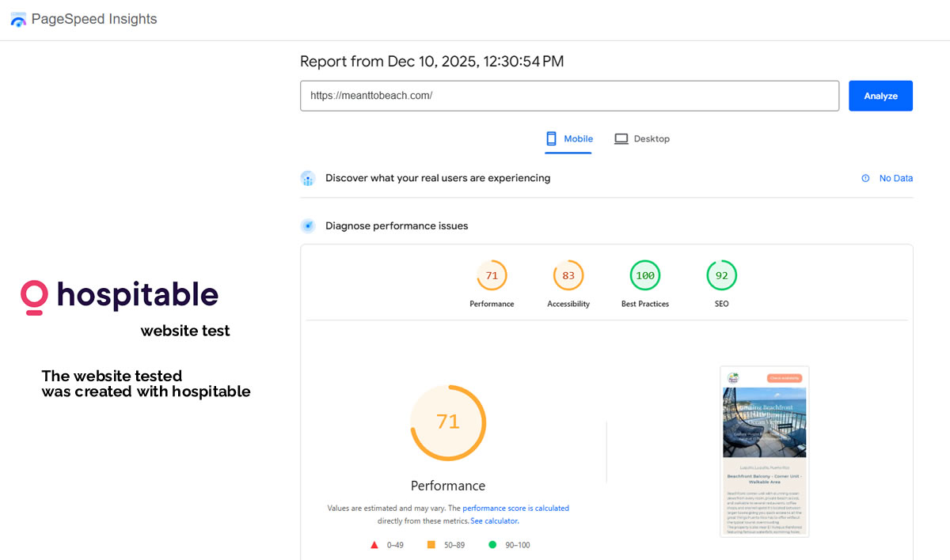Click the red triangle 0–49 legend icon
The image size is (950, 560).
[x=374, y=545]
